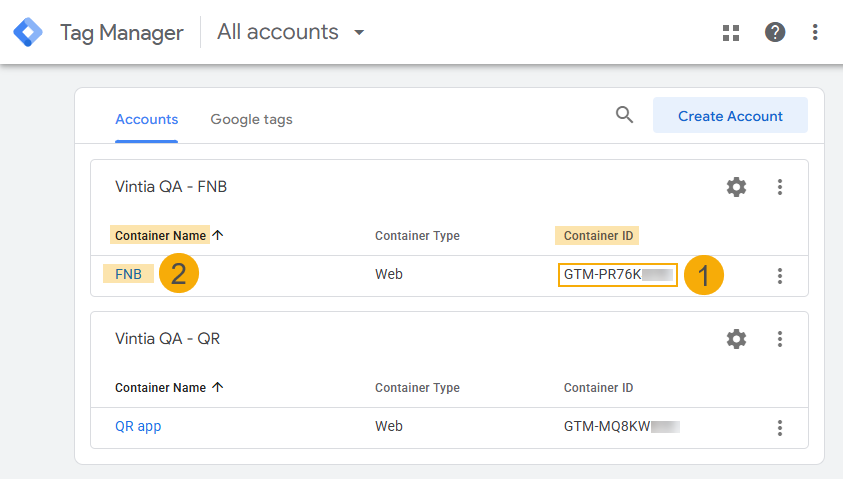
Task: Click the search magnifier icon
Action: click(x=624, y=115)
